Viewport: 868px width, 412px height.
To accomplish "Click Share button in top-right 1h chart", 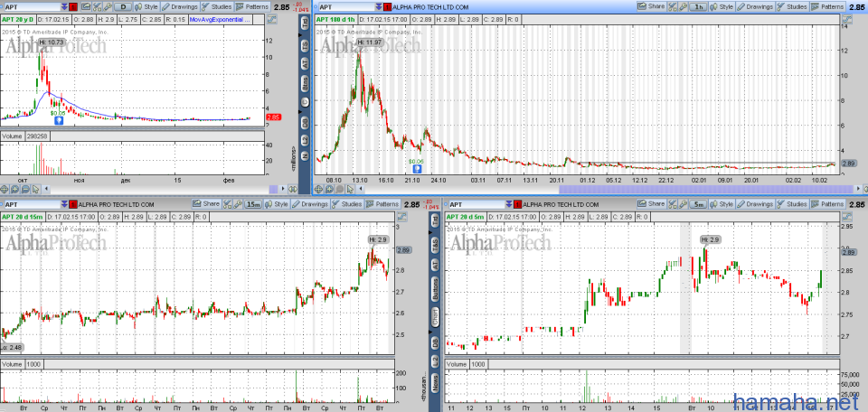I will pos(651,6).
